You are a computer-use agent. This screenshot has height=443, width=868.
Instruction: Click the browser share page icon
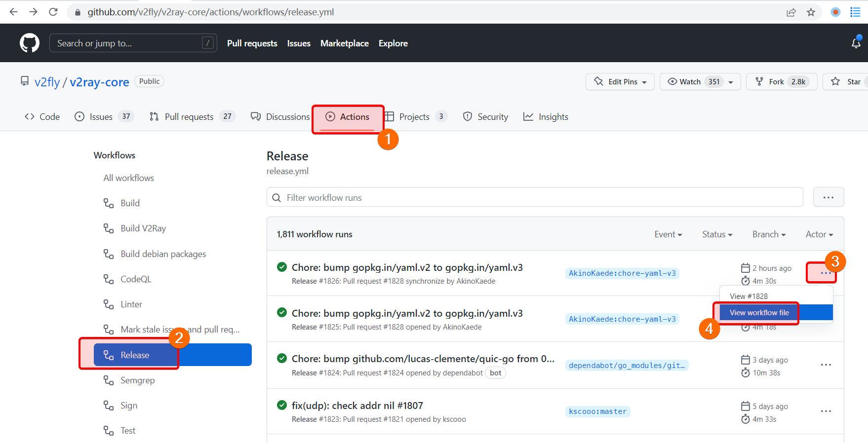pos(791,12)
